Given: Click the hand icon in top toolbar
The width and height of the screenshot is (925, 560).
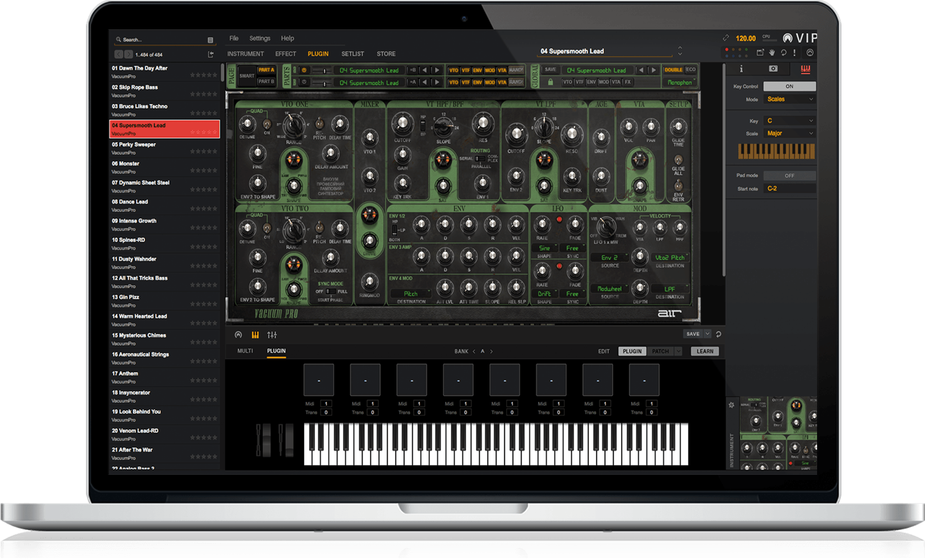Looking at the screenshot, I should [x=772, y=52].
